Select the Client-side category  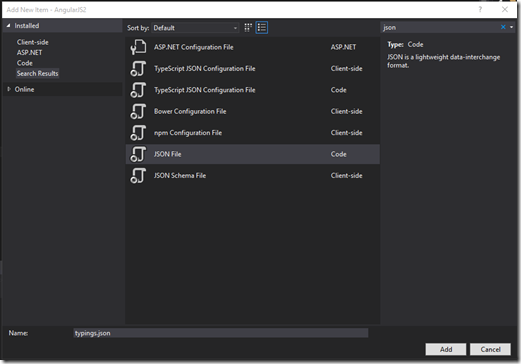point(33,42)
